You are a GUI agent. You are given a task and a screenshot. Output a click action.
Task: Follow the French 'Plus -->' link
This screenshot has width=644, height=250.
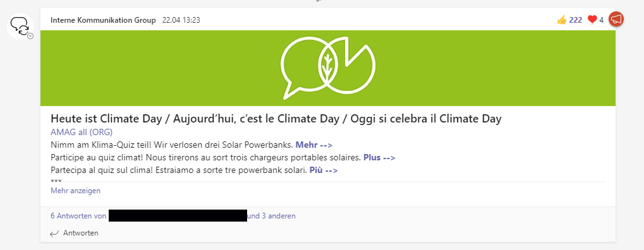(379, 158)
